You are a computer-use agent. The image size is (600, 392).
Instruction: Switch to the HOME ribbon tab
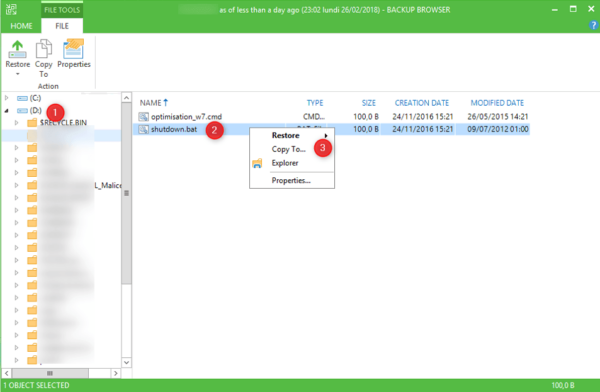click(x=21, y=26)
